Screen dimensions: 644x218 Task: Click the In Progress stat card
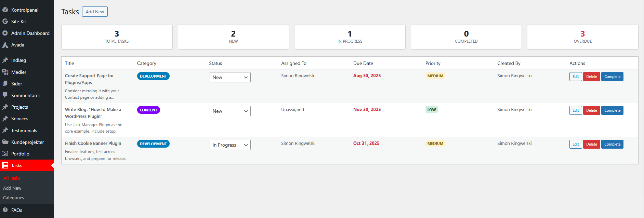coord(350,37)
